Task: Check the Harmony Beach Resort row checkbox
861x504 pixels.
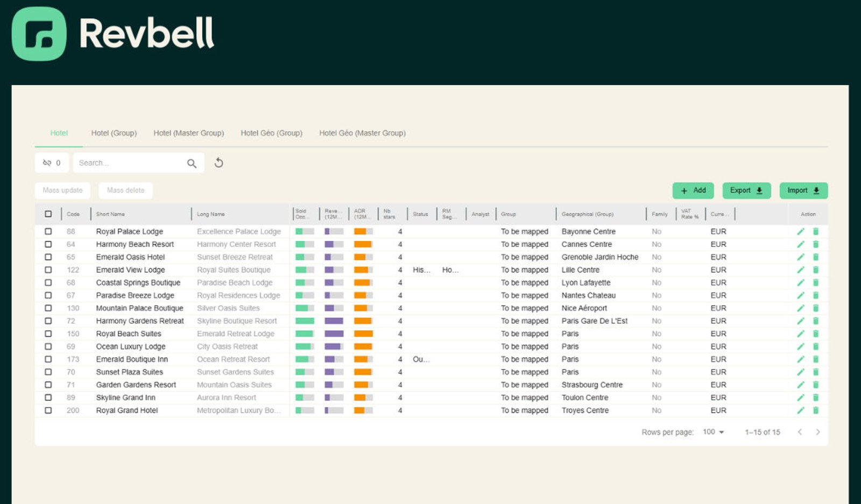Action: point(48,244)
